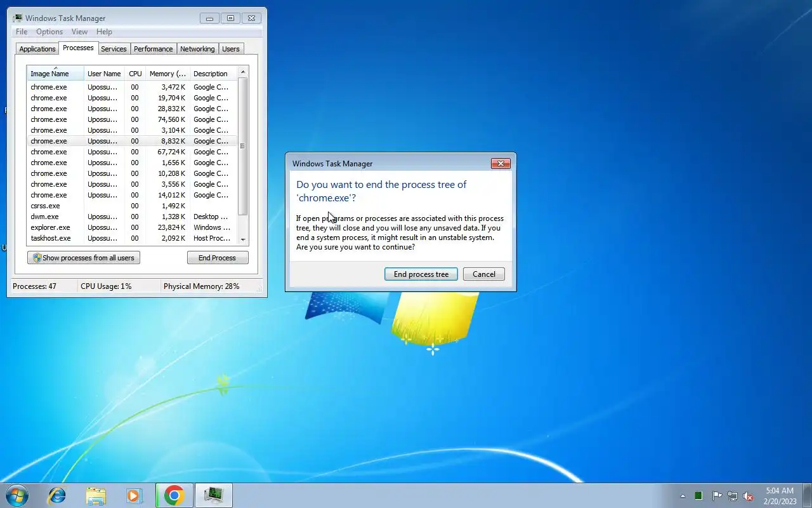812x508 pixels.
Task: Go to the Users tab
Action: pos(231,49)
